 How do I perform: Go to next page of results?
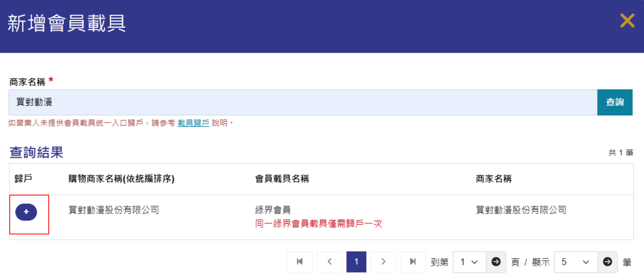(383, 262)
